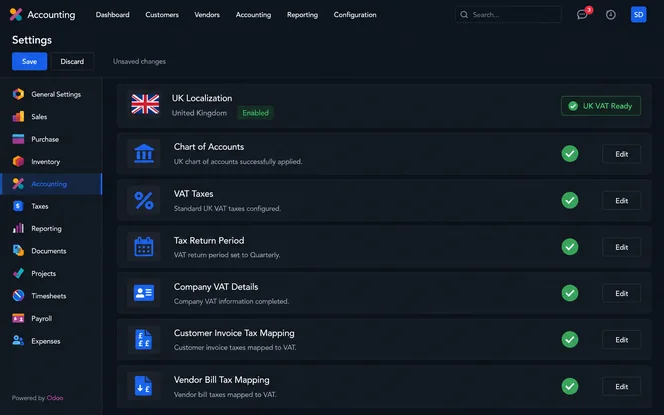This screenshot has width=664, height=415.
Task: Discard the settings changes
Action: point(72,61)
